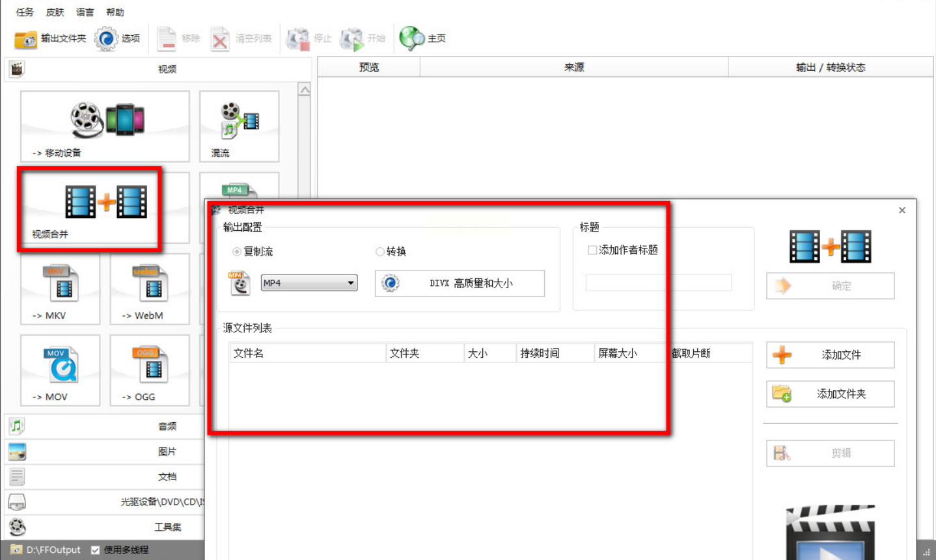The image size is (936, 560).
Task: Click the author title input field
Action: [x=659, y=282]
